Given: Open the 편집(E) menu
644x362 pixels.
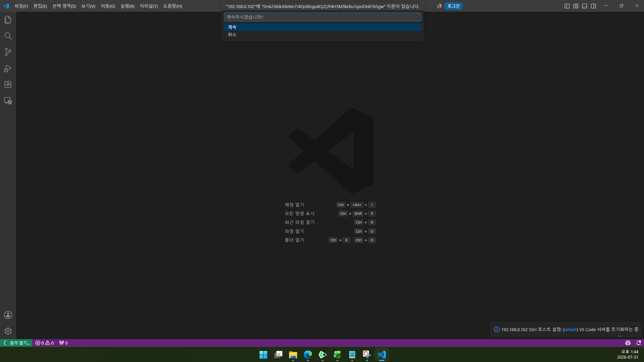Looking at the screenshot, I should coord(40,6).
